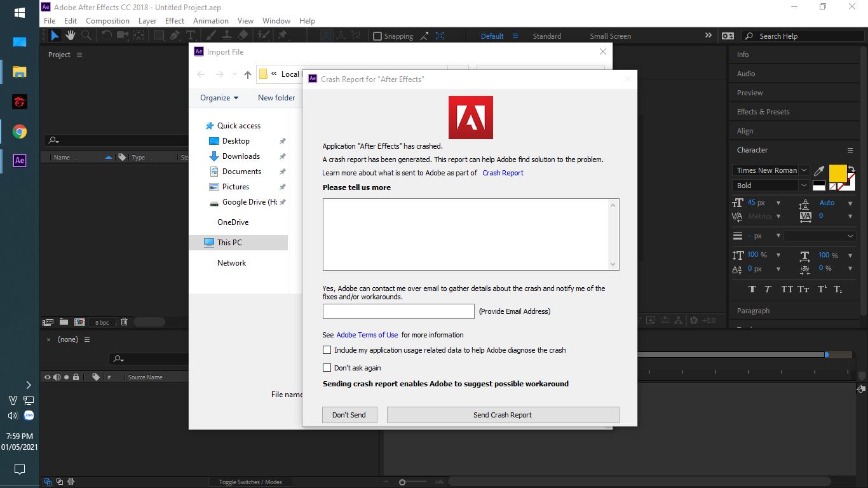Screen dimensions: 868x488
Task: Choose the Eraser tool
Action: click(241, 36)
